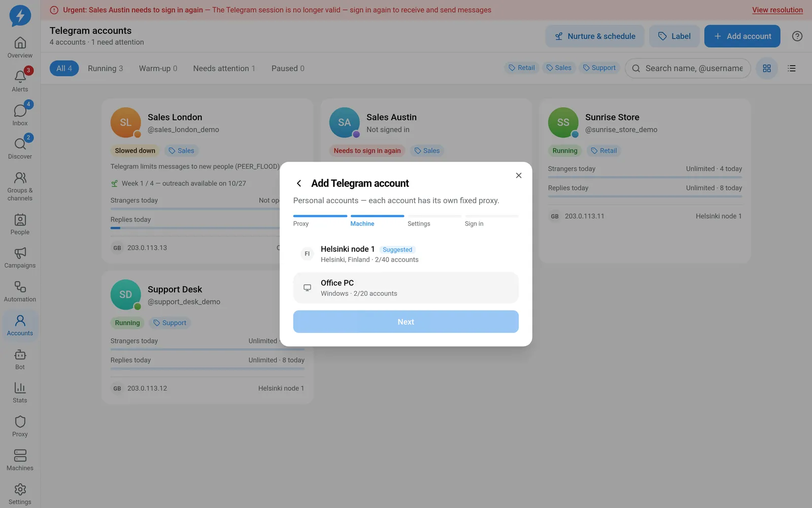Select the Office PC machine
Viewport: 812px width, 508px height.
406,288
